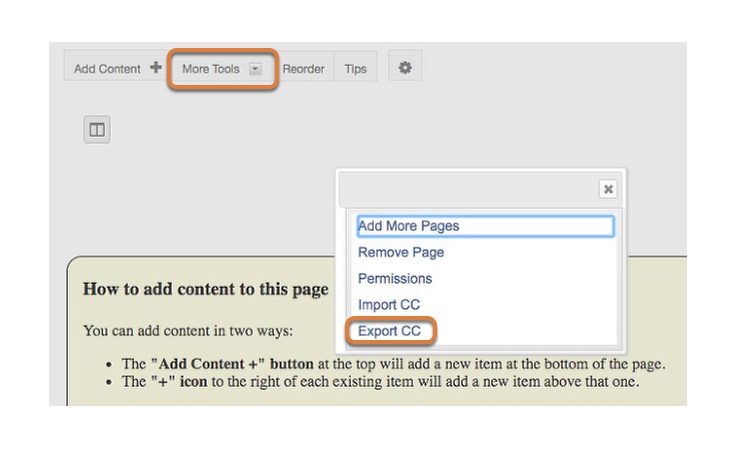The image size is (736, 449).
Task: Choose Export CC
Action: click(x=389, y=331)
